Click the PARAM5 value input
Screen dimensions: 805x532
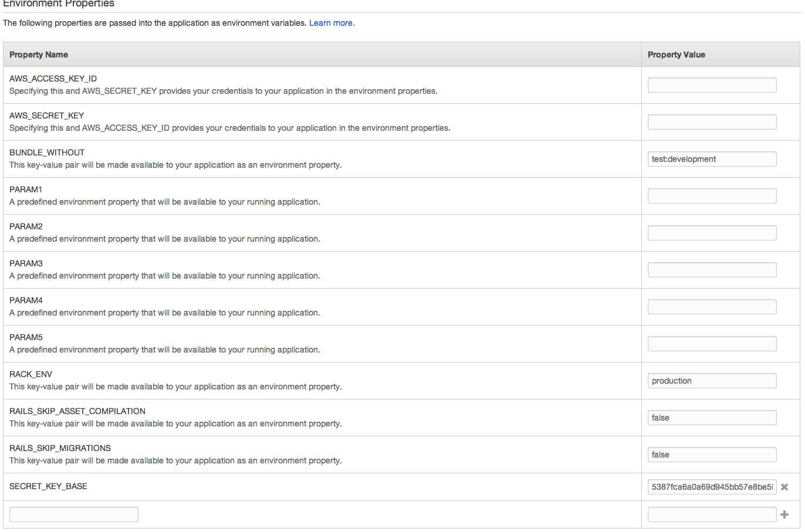point(712,344)
